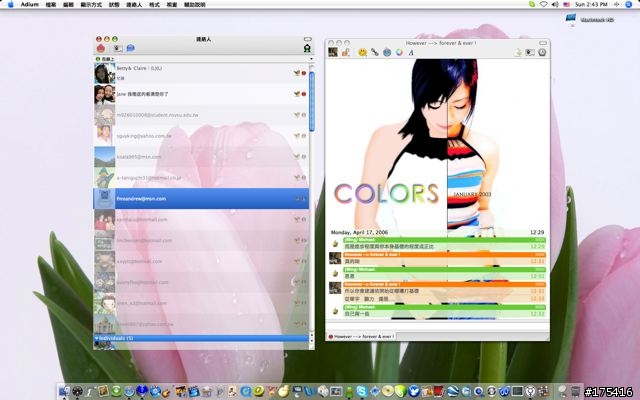This screenshot has width=640, height=400.
Task: Open the color wheel picker in chat toolbar
Action: (x=399, y=52)
